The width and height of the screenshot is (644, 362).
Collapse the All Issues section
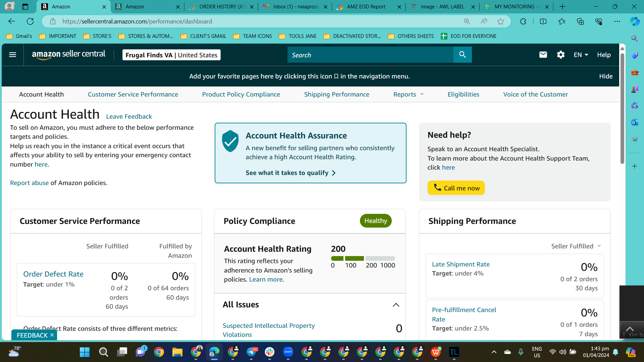click(396, 305)
